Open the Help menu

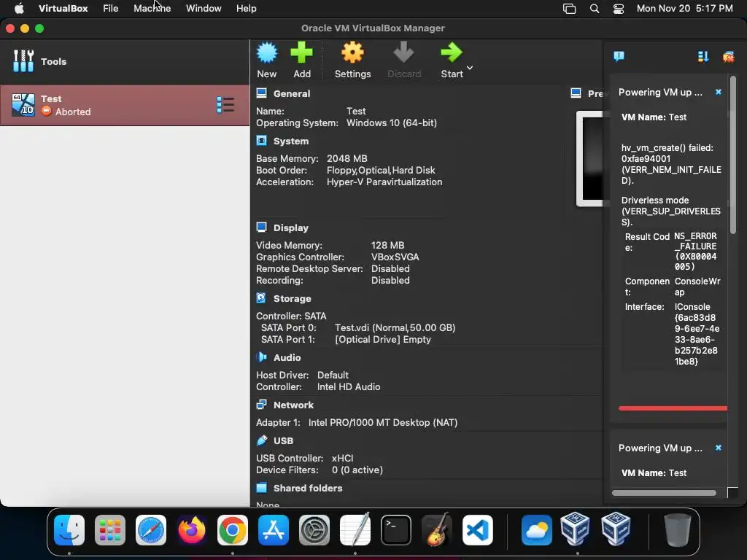tap(247, 8)
